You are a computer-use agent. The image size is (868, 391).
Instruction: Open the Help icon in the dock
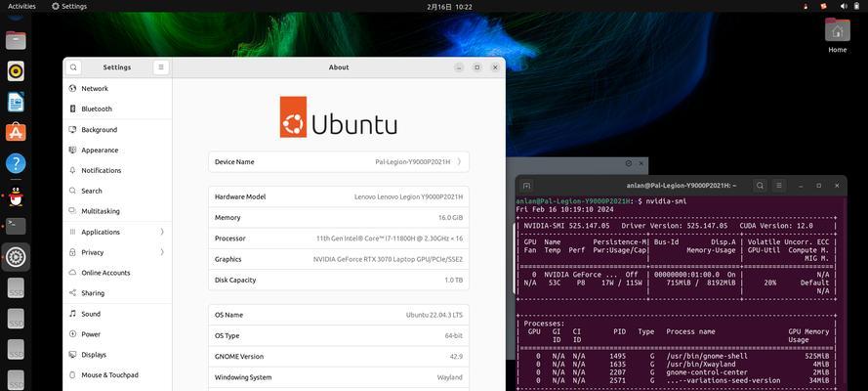pyautogui.click(x=16, y=163)
